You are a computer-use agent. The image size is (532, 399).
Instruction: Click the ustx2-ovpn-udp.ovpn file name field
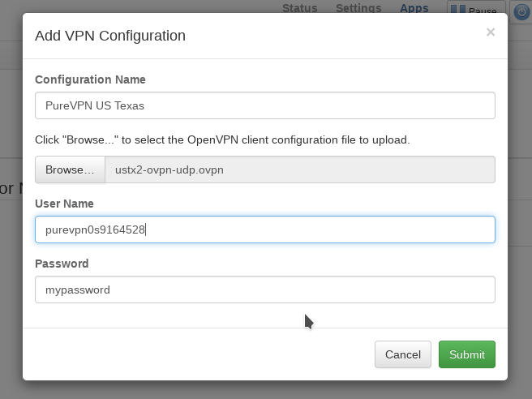point(300,169)
